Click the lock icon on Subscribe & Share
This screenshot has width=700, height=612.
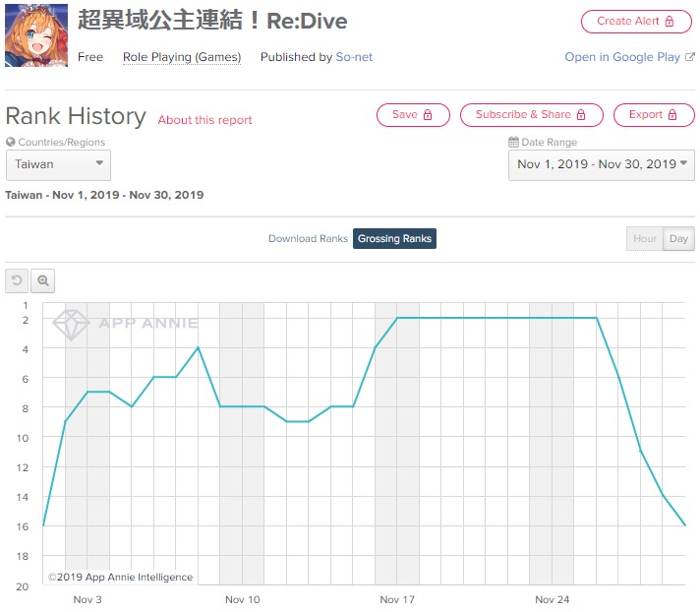coord(581,115)
